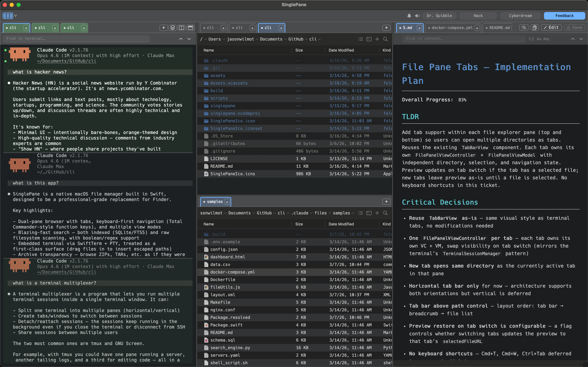Click the Edit button
Viewport: 588px width, 367px height.
[551, 27]
